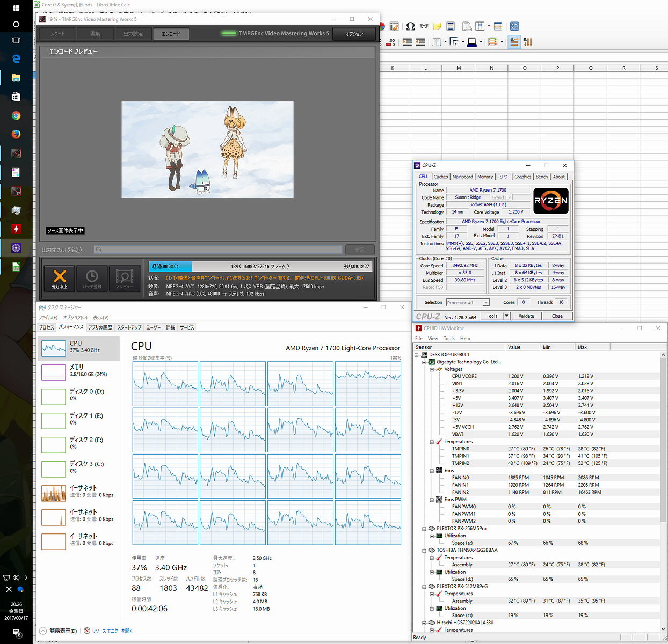
Task: Click the Close button in CPU-Z
Action: [557, 316]
